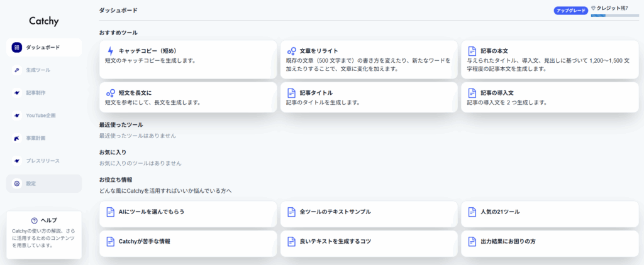Click the Catchy logo

[x=44, y=21]
